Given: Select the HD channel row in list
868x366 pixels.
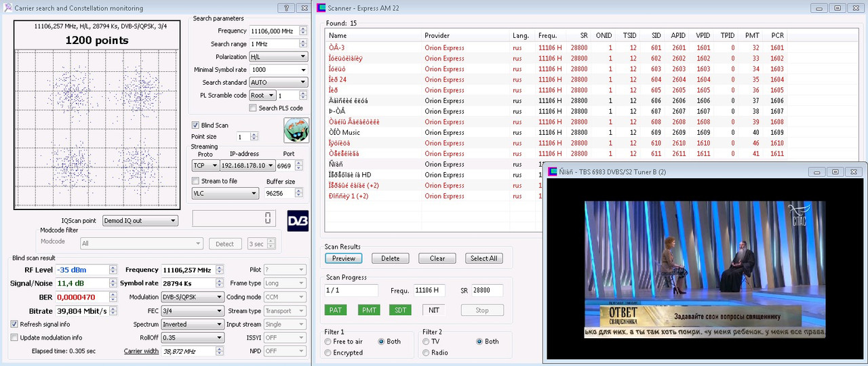Looking at the screenshot, I should point(435,175).
